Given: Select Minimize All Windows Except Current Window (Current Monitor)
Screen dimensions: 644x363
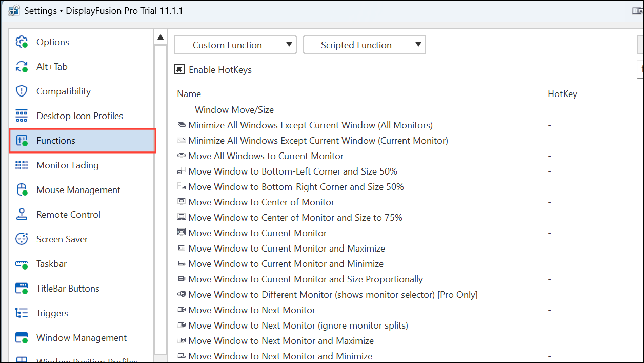Looking at the screenshot, I should pos(318,141).
